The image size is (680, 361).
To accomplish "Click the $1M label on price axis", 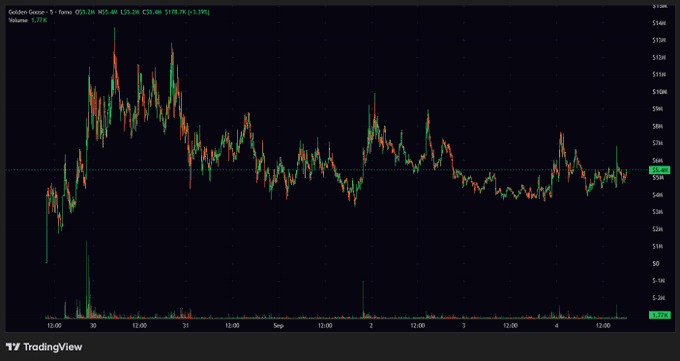I will pyautogui.click(x=658, y=246).
